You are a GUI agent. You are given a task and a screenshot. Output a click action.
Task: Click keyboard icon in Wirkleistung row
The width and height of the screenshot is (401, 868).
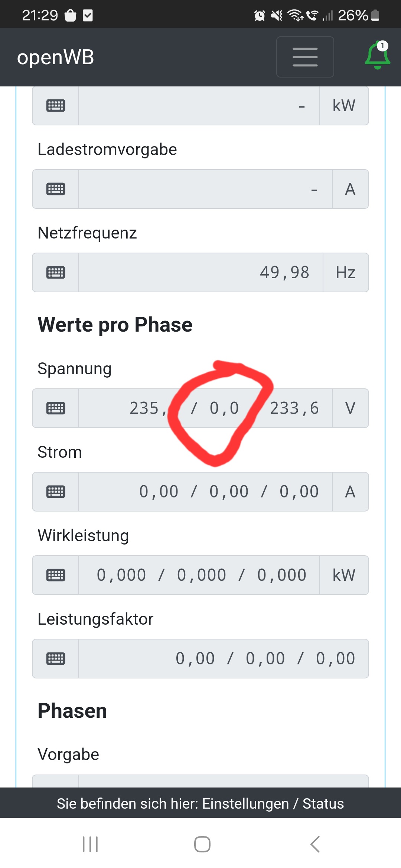[56, 575]
